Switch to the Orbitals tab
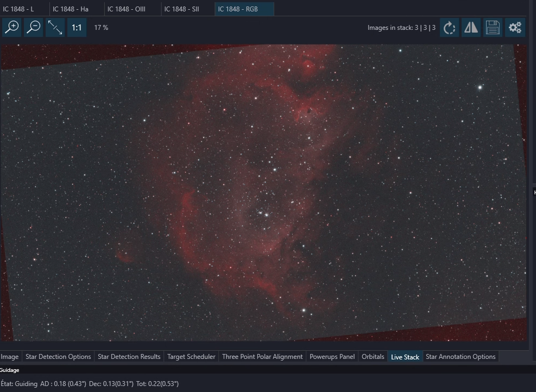This screenshot has width=536, height=392. click(373, 357)
